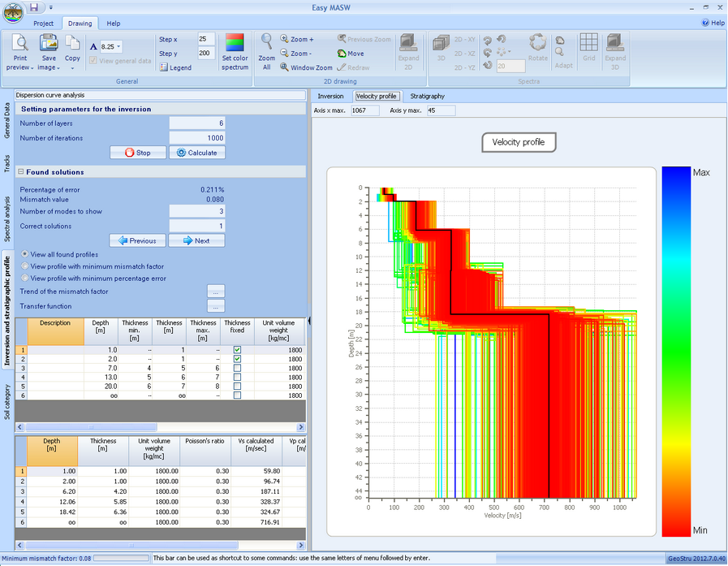Click the Zoom - tool
Viewport: 728px width, 566px height.
tap(296, 54)
